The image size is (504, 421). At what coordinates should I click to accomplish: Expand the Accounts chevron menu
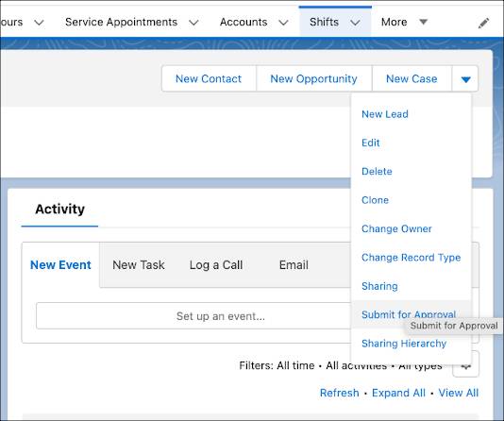coord(283,23)
